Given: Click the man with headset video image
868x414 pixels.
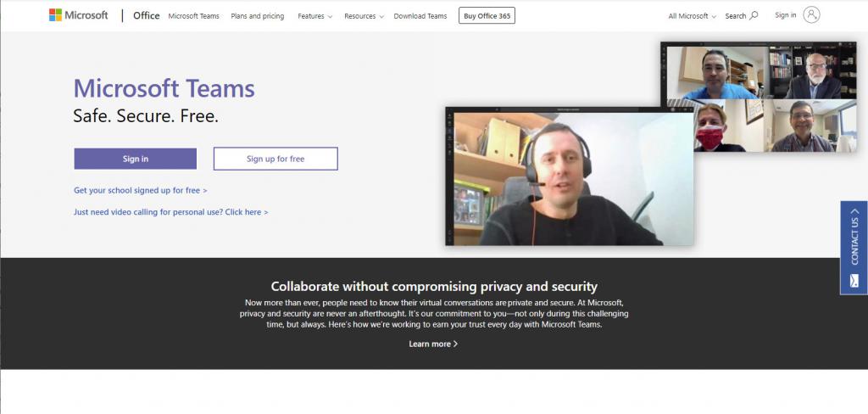Looking at the screenshot, I should click(x=570, y=176).
